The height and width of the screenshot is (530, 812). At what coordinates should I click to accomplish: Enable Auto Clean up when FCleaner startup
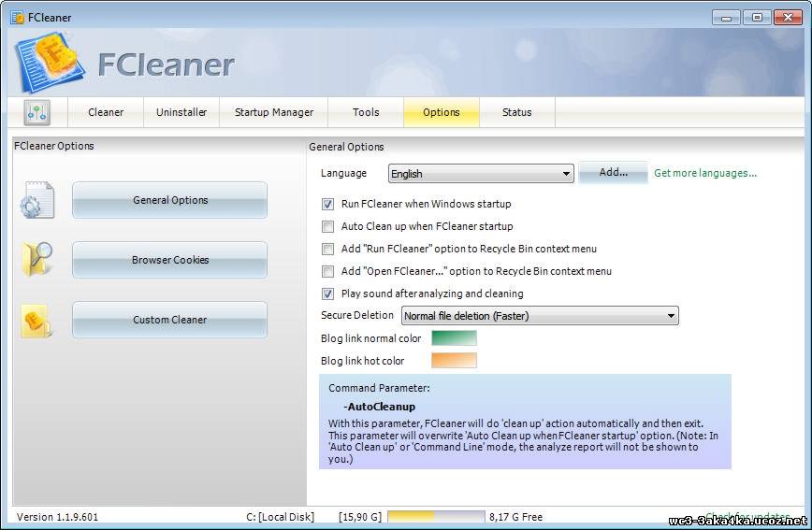coord(327,226)
